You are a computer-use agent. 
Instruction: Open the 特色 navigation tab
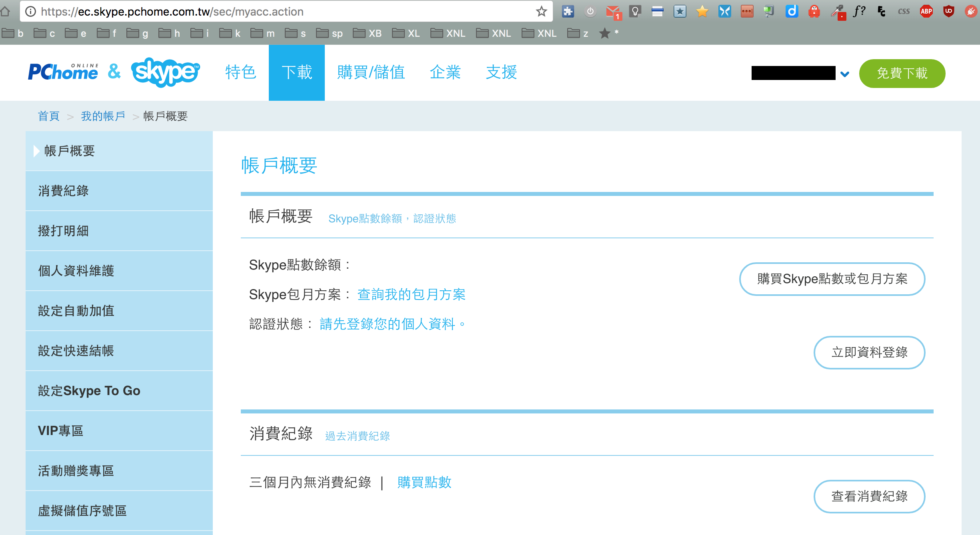click(x=240, y=72)
